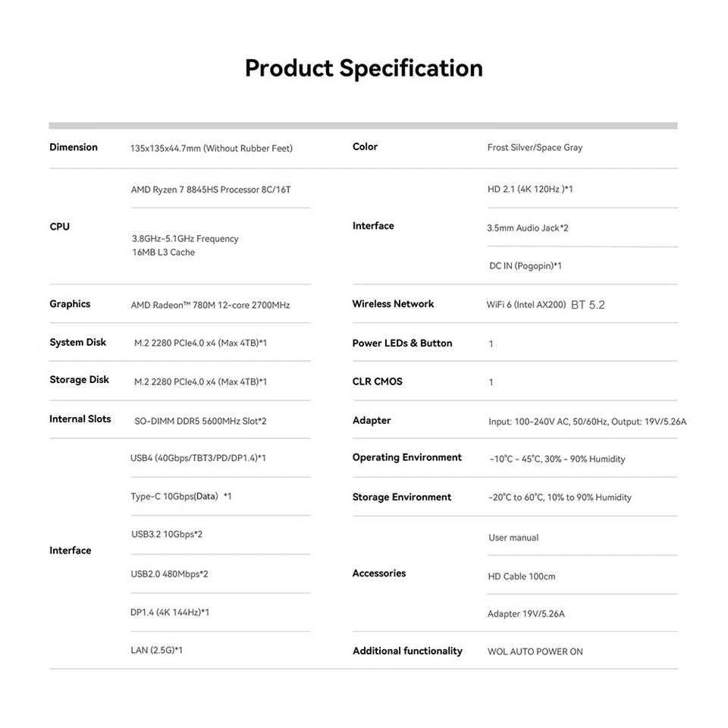The width and height of the screenshot is (728, 728).
Task: Select SO-DIMM DDR5 5600MHz Slot text
Action: 200,421
